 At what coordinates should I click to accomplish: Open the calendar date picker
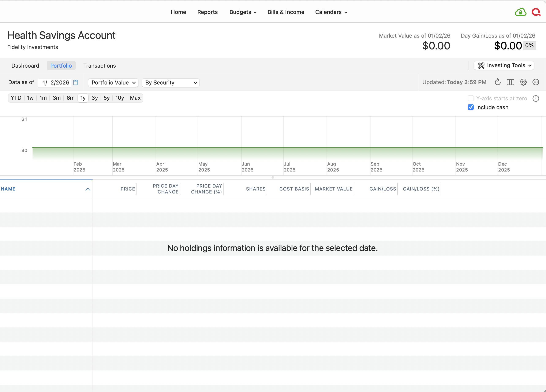75,83
